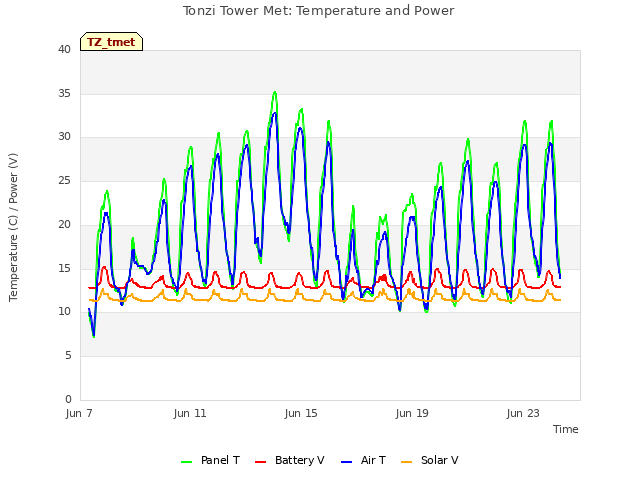Toggle the Air T legend entry
Viewport: 640px width, 480px height.
point(363,460)
